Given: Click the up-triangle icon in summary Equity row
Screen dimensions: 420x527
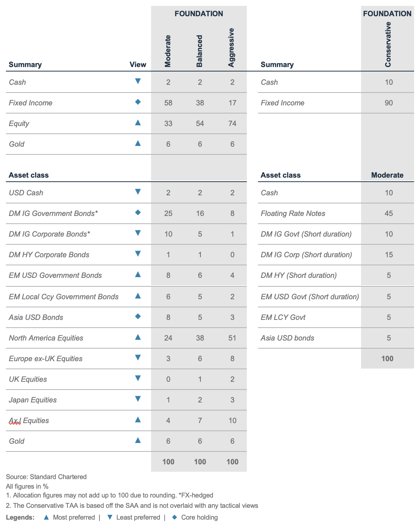Looking at the screenshot, I should tap(138, 122).
